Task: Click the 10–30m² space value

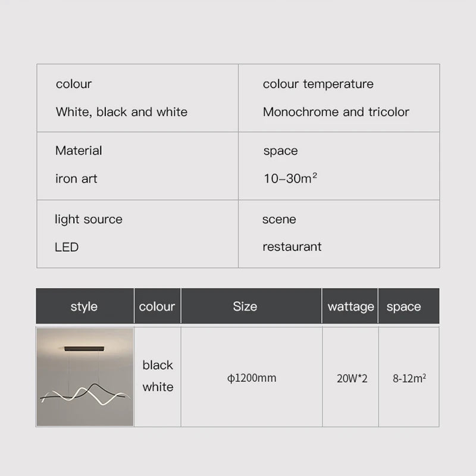Action: click(290, 178)
